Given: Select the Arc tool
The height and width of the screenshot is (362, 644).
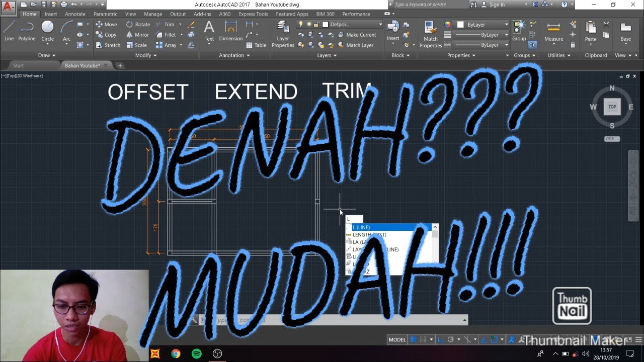Looking at the screenshot, I should click(x=66, y=31).
